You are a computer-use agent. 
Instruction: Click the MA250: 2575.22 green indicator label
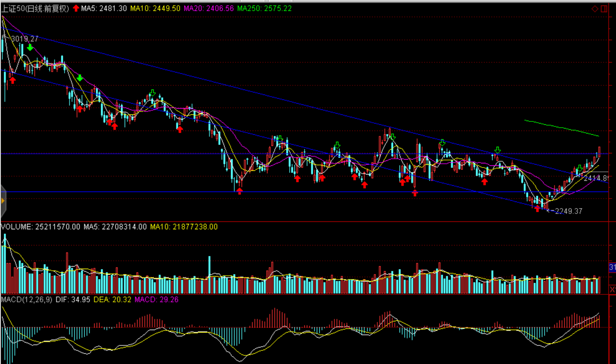click(264, 8)
